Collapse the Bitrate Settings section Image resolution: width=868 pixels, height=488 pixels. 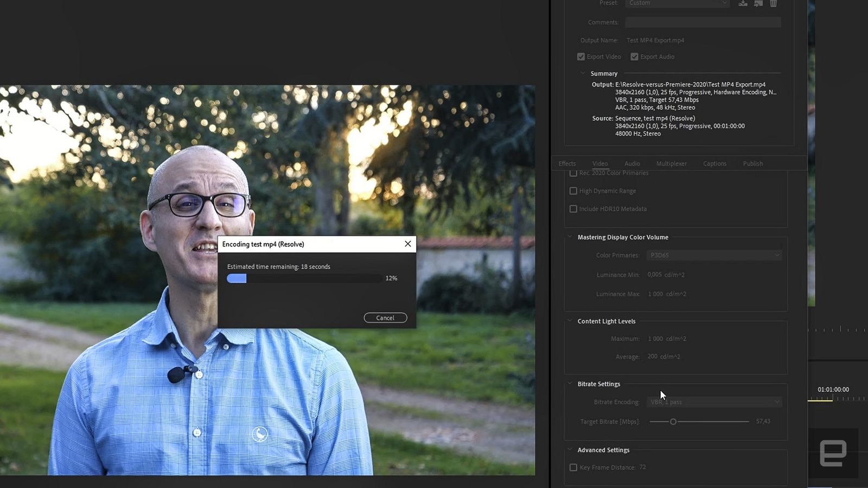click(570, 384)
